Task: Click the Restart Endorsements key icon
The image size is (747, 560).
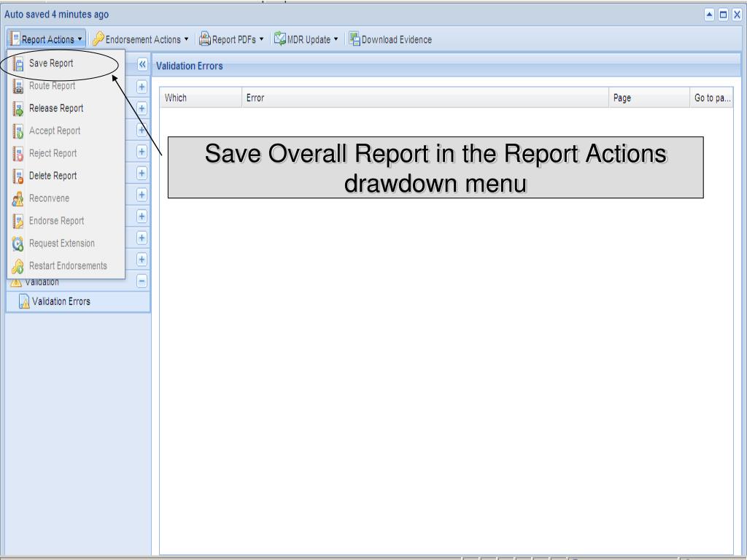Action: [x=18, y=266]
